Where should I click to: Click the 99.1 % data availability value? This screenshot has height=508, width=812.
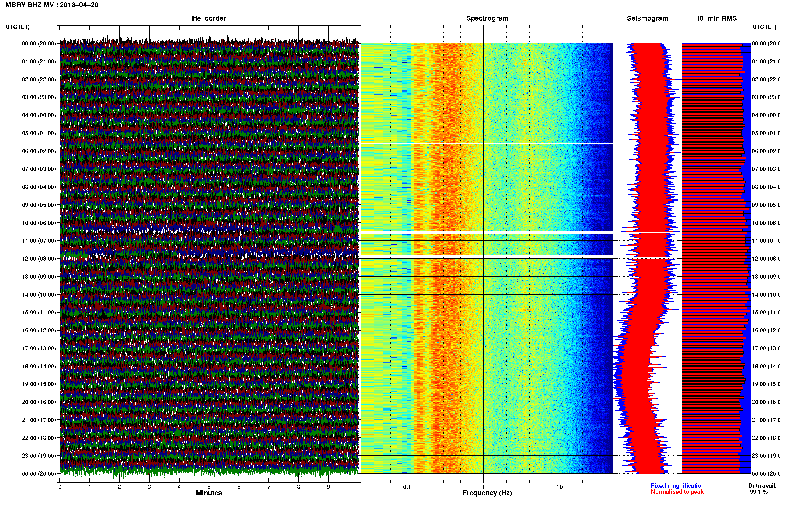point(759,492)
